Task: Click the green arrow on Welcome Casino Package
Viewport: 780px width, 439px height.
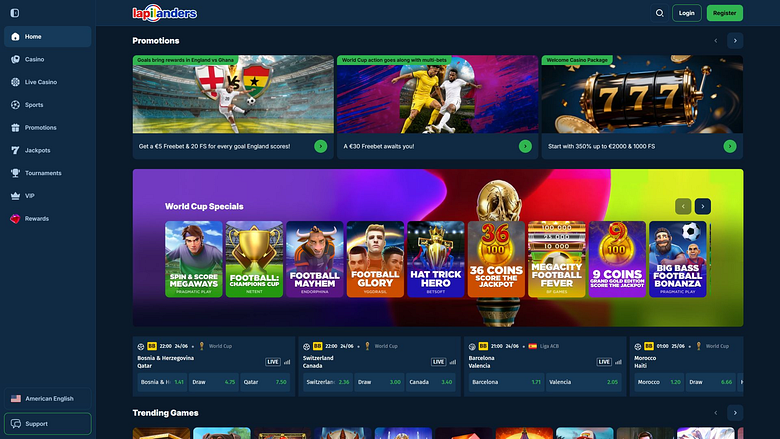Action: point(730,146)
